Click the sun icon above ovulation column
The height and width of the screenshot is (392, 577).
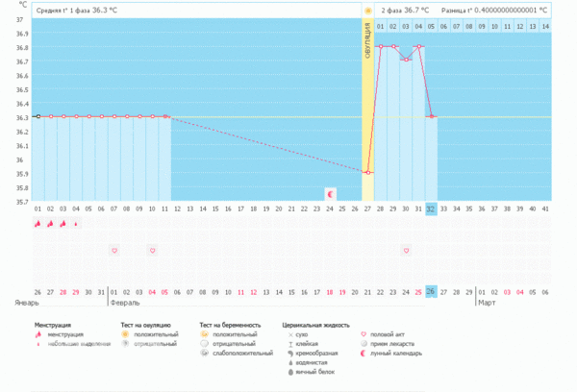tap(367, 11)
